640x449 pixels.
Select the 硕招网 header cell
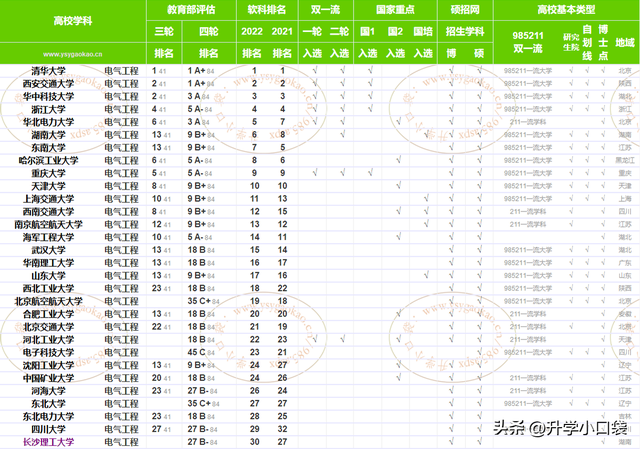465,10
